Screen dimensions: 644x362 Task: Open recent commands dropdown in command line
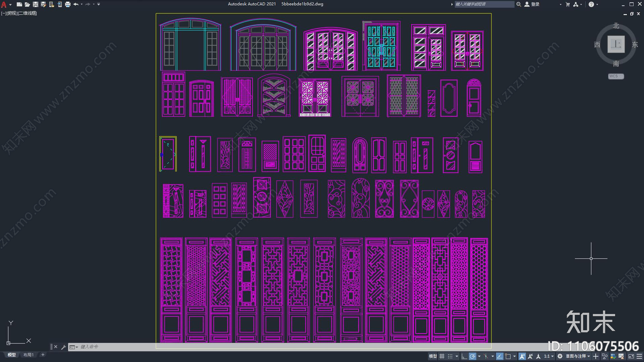point(73,347)
